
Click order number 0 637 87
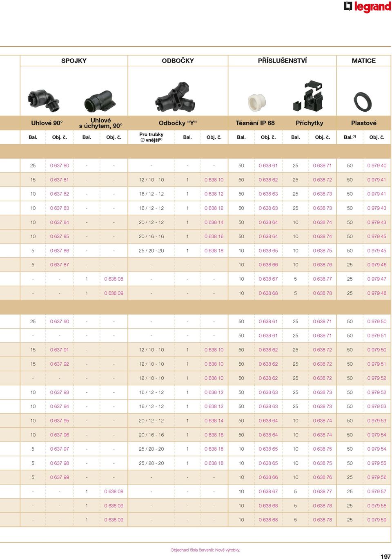(x=60, y=265)
